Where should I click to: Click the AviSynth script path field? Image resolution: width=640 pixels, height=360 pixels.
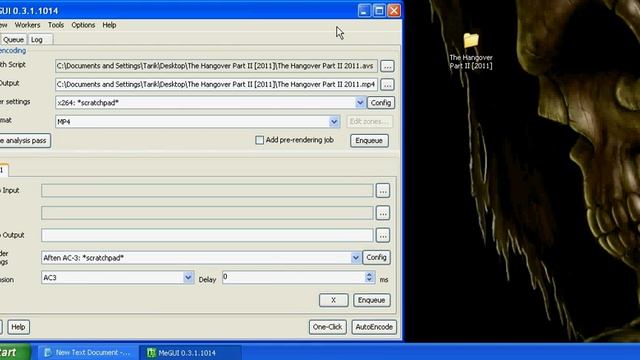[x=216, y=66]
